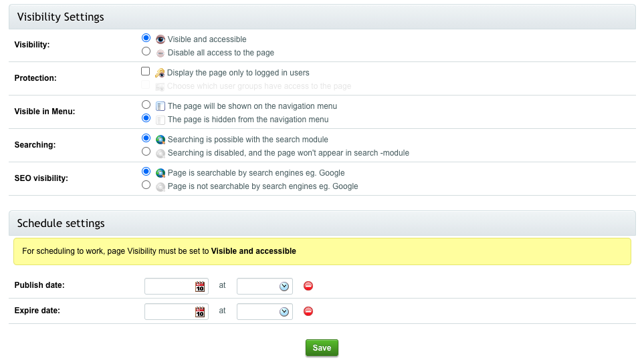The height and width of the screenshot is (360, 644).
Task: Clear the Expire date with red remove icon
Action: click(x=308, y=311)
